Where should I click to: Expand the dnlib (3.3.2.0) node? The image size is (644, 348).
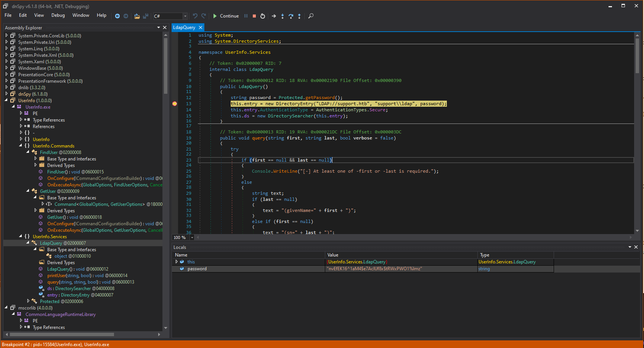coord(6,87)
